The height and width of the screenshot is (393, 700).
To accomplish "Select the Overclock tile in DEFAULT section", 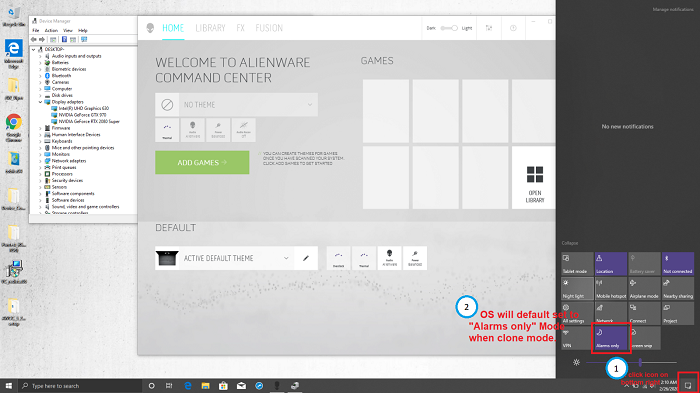I will 338,258.
